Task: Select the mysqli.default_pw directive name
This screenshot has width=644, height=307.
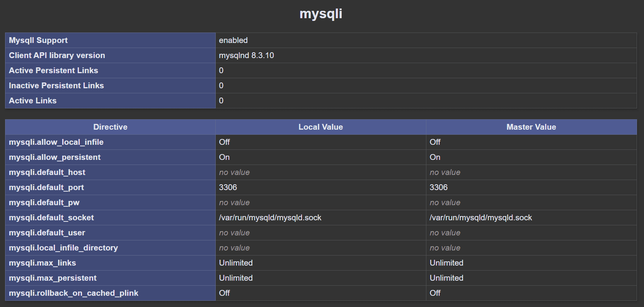Action: pos(44,202)
